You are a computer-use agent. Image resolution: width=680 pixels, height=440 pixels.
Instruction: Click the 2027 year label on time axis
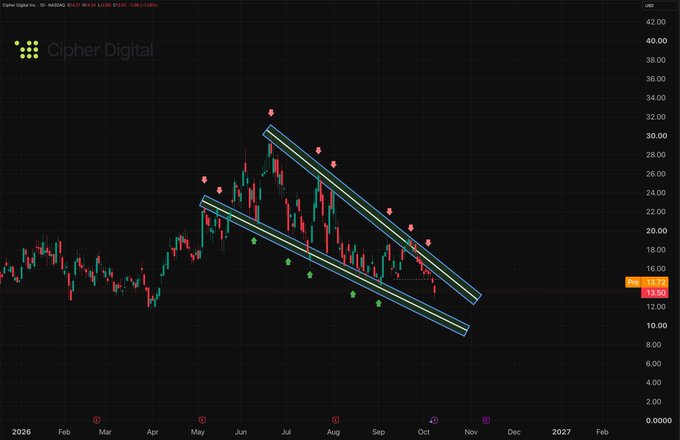click(x=561, y=432)
